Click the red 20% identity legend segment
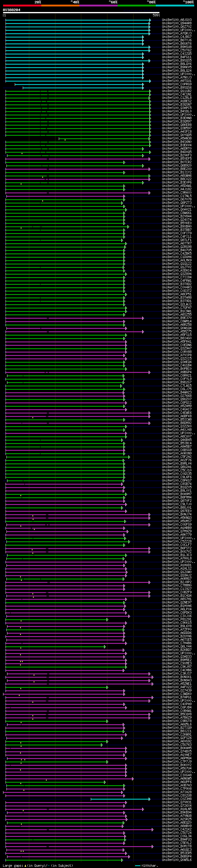Screen dimensions: 197x868 22,6
